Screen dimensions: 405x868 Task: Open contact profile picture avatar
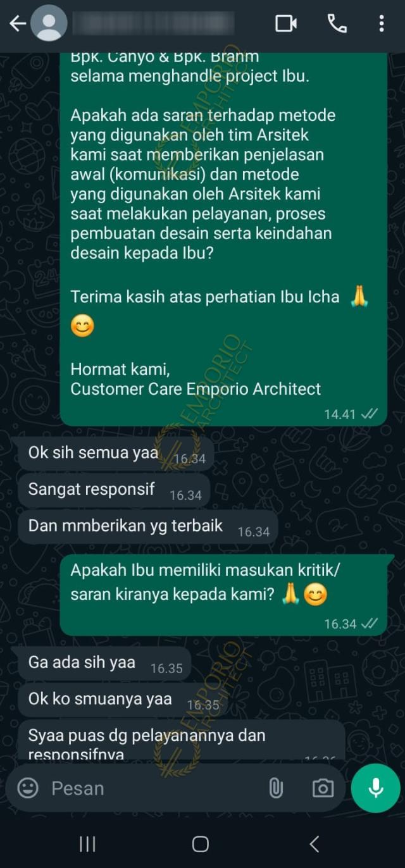pos(49,24)
